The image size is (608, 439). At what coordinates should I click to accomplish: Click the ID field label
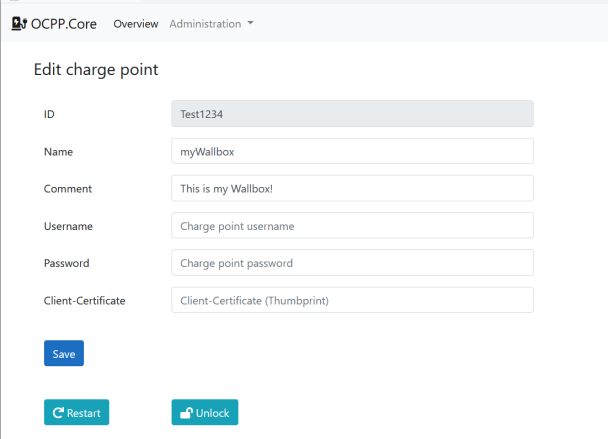click(50, 115)
